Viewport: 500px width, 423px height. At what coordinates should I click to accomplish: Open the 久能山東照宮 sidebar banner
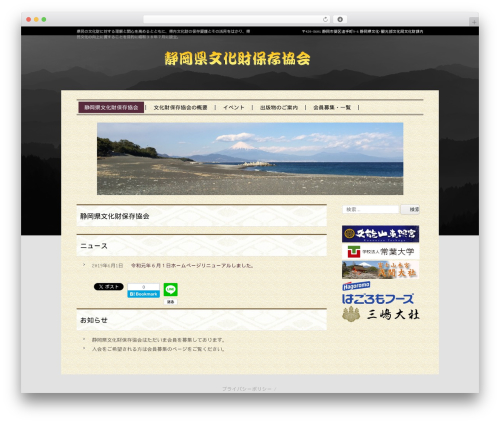(x=380, y=234)
